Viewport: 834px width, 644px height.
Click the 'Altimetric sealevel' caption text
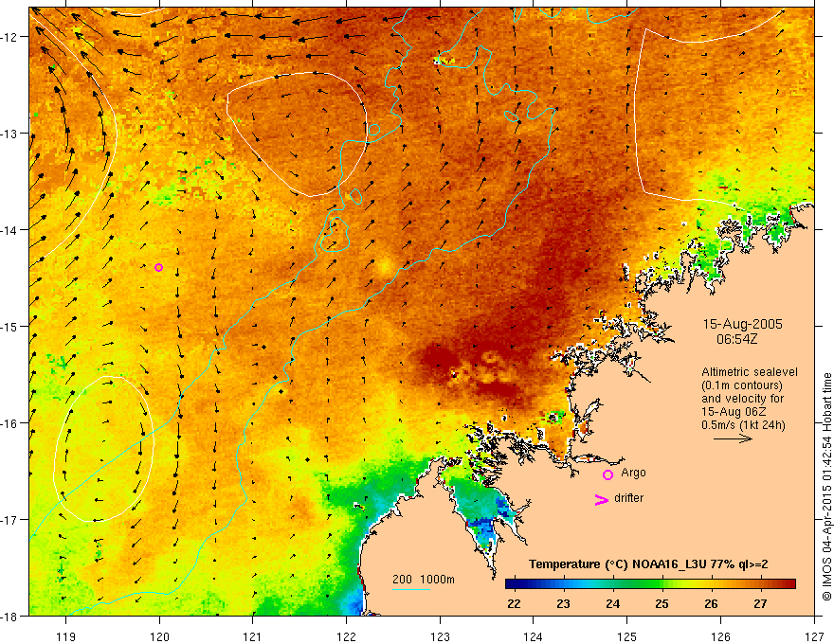(750, 372)
